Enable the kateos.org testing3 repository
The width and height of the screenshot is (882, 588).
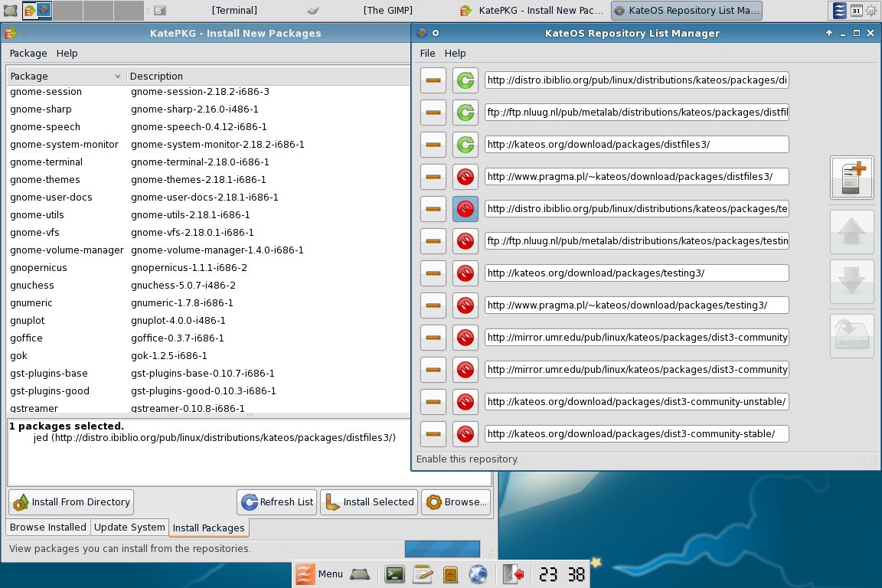[x=465, y=273]
